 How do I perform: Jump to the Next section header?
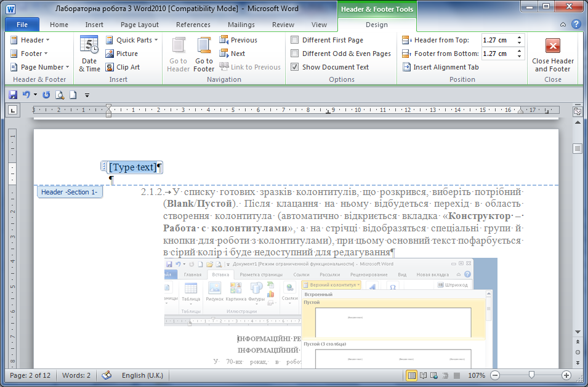(x=233, y=54)
